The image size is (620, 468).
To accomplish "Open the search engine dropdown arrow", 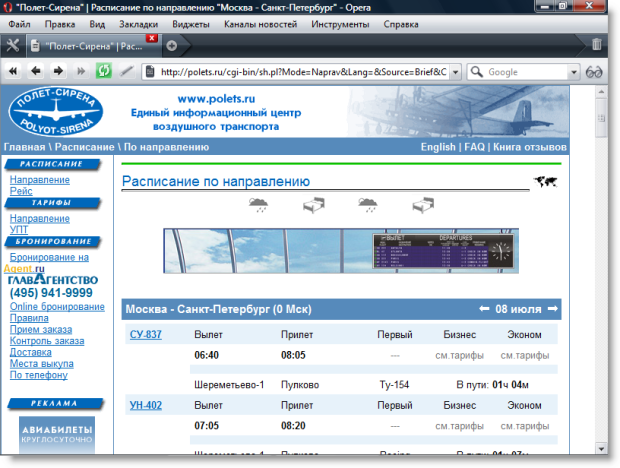I will 574,72.
